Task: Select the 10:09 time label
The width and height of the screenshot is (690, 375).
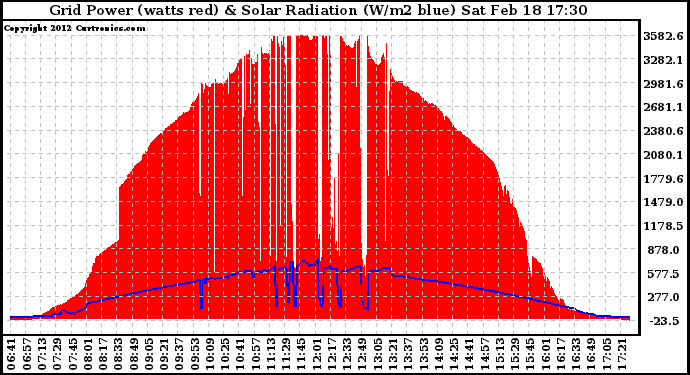Action: click(x=209, y=353)
